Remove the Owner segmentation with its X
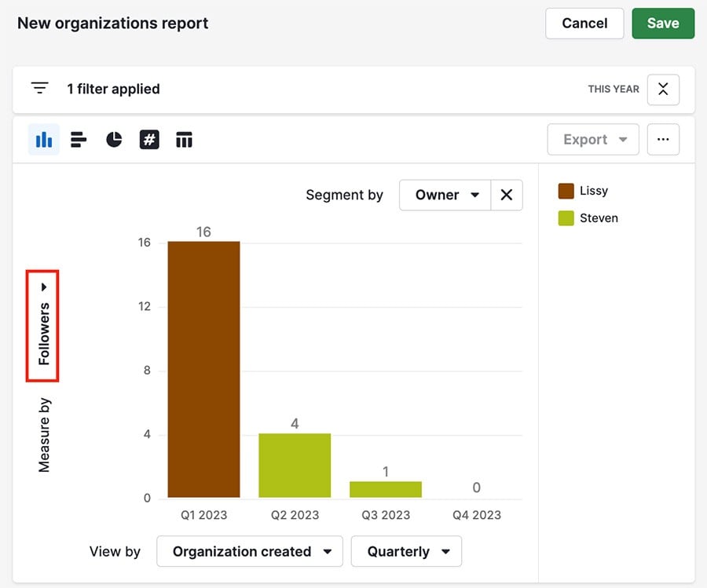 507,195
